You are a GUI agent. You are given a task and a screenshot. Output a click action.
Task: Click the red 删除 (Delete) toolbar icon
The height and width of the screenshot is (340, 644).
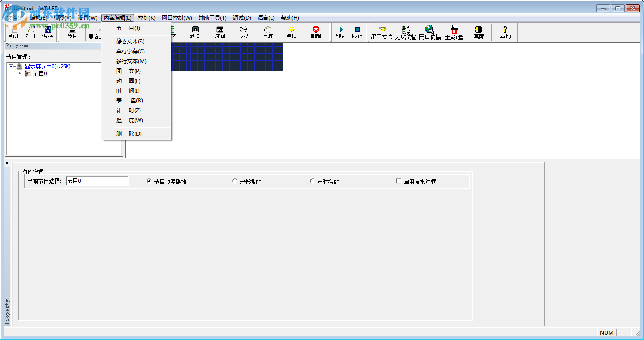pyautogui.click(x=316, y=33)
